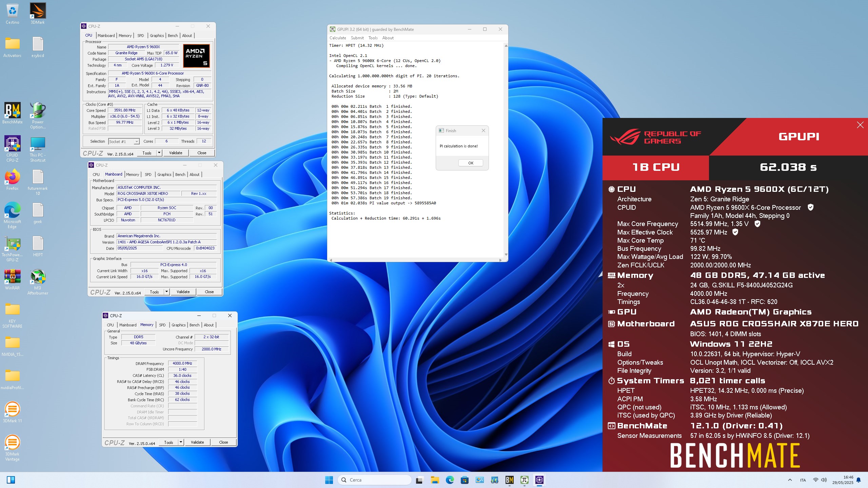Open the Activators folder icon

12,47
